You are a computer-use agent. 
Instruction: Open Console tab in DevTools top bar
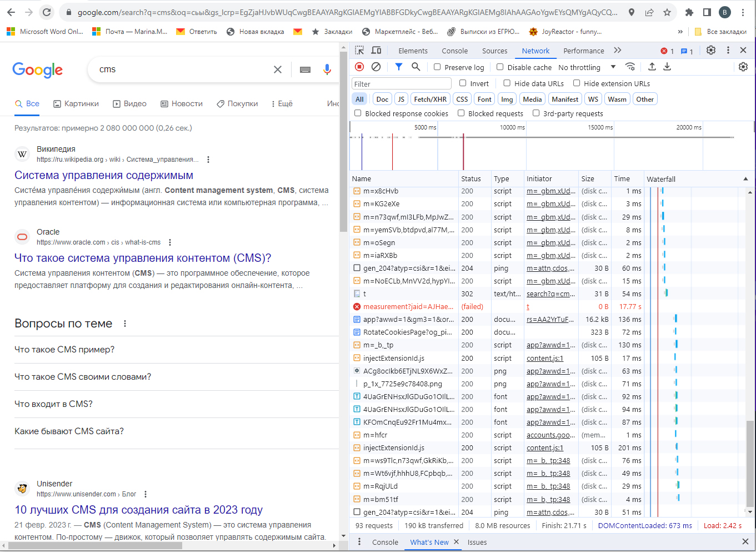(454, 51)
